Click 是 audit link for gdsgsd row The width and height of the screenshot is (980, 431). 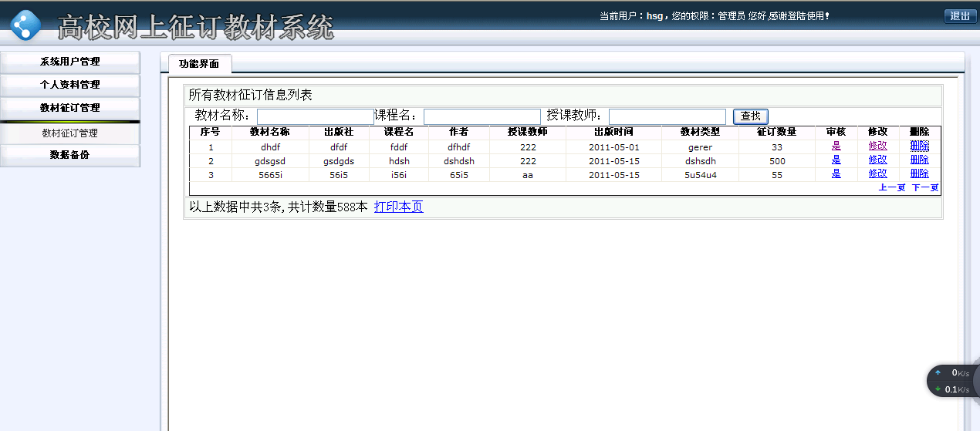coord(836,160)
